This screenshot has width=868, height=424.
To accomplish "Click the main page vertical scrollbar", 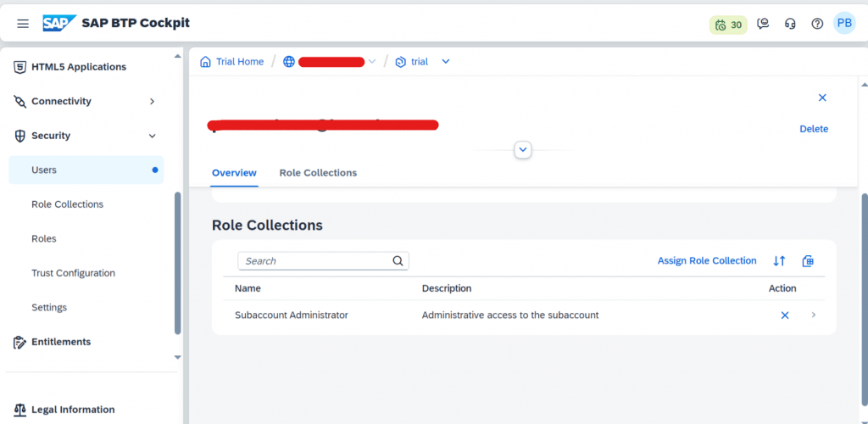I will tap(864, 298).
